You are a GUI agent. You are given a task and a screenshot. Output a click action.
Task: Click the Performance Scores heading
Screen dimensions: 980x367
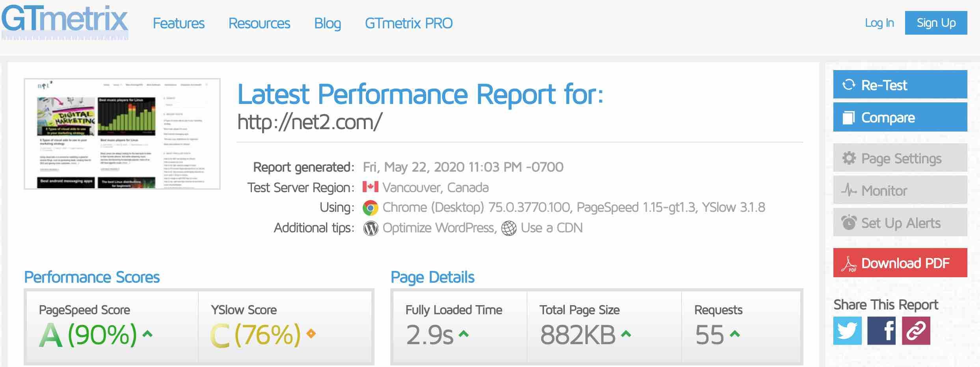(92, 277)
